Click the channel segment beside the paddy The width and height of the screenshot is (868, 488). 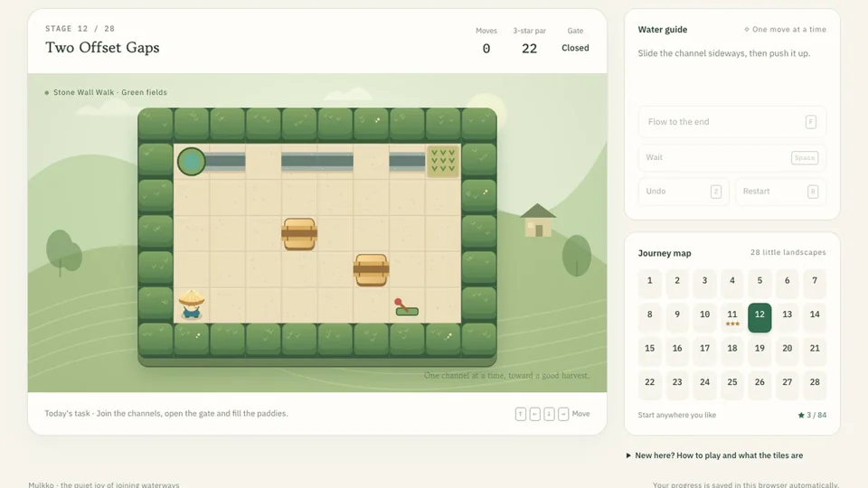pyautogui.click(x=407, y=162)
